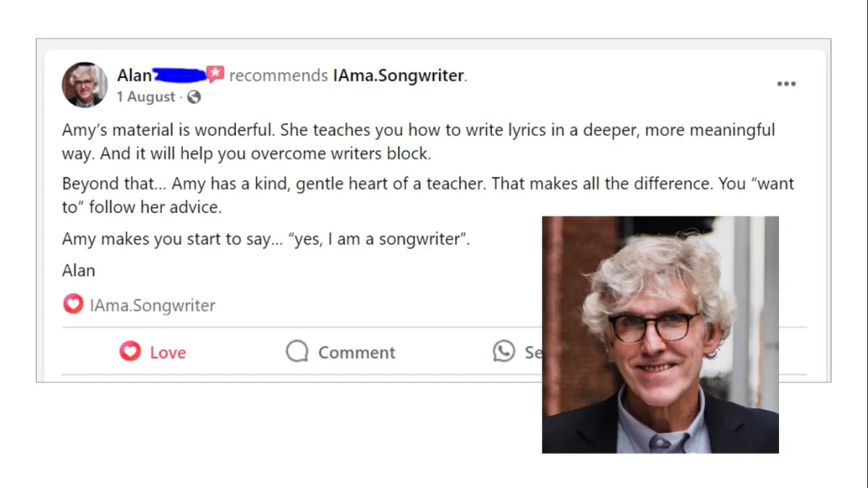Click Alan's small profile picture avatar
Viewport: 868px width, 488px height.
click(85, 85)
